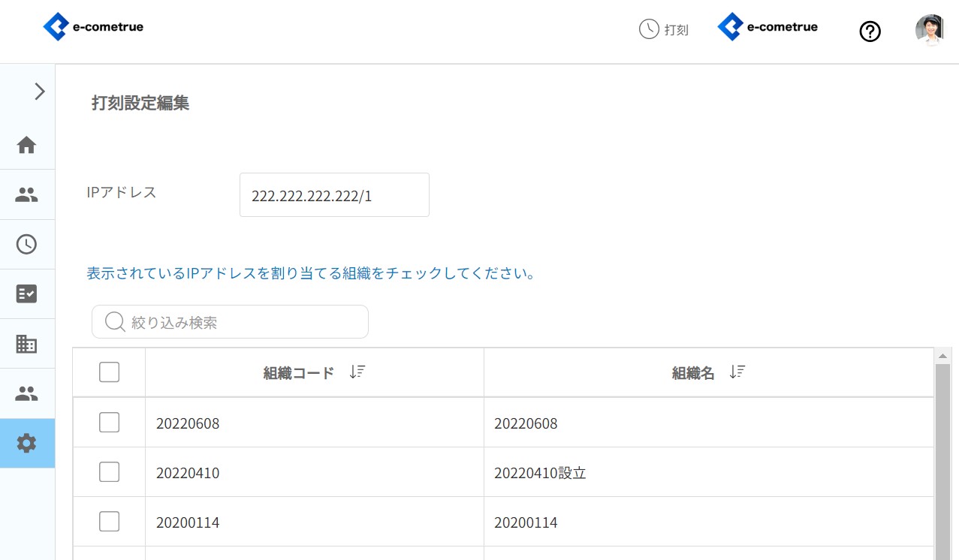This screenshot has height=560, width=959.
Task: Check the select-all checkbox in table header
Action: coord(110,372)
